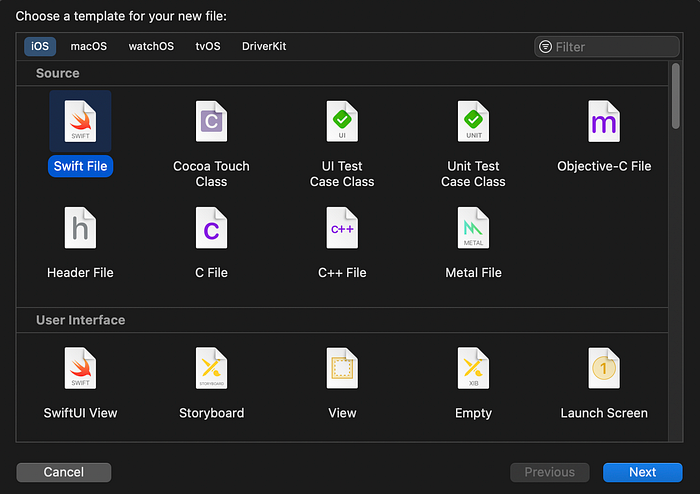Select the Unit Test Case Class icon
Image resolution: width=700 pixels, height=494 pixels.
pos(473,121)
